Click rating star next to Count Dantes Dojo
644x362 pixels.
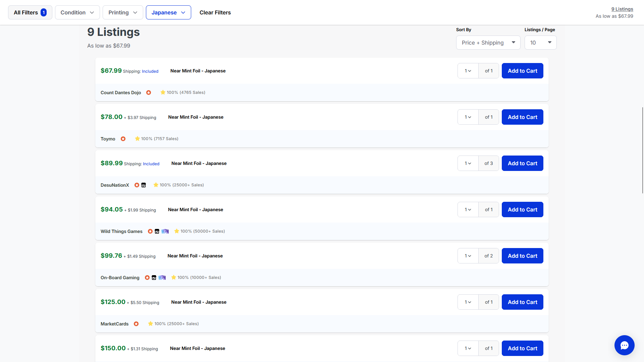163,92
